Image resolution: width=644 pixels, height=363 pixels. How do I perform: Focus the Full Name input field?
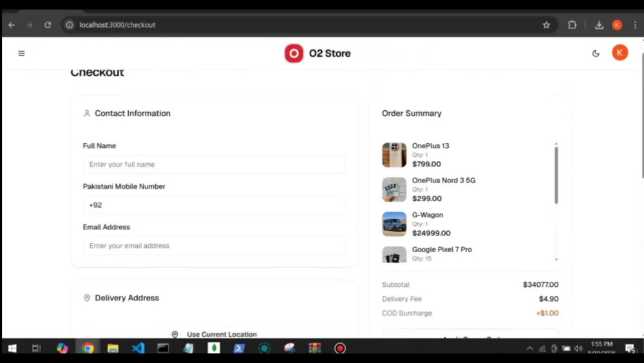(214, 164)
